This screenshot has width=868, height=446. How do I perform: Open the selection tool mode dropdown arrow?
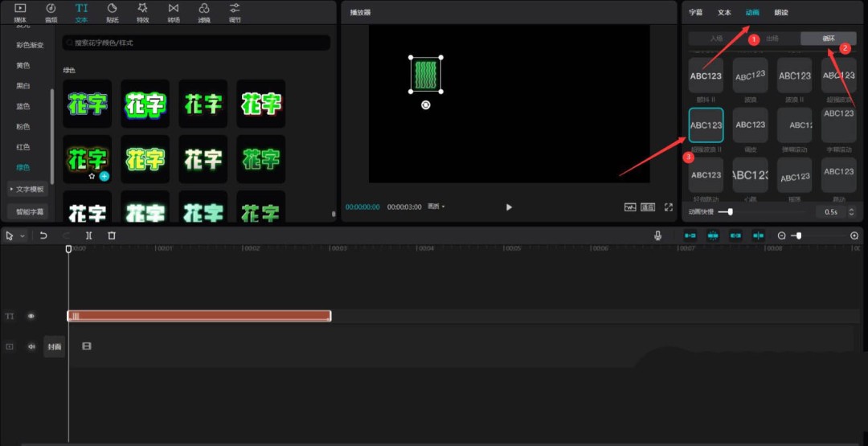[23, 235]
